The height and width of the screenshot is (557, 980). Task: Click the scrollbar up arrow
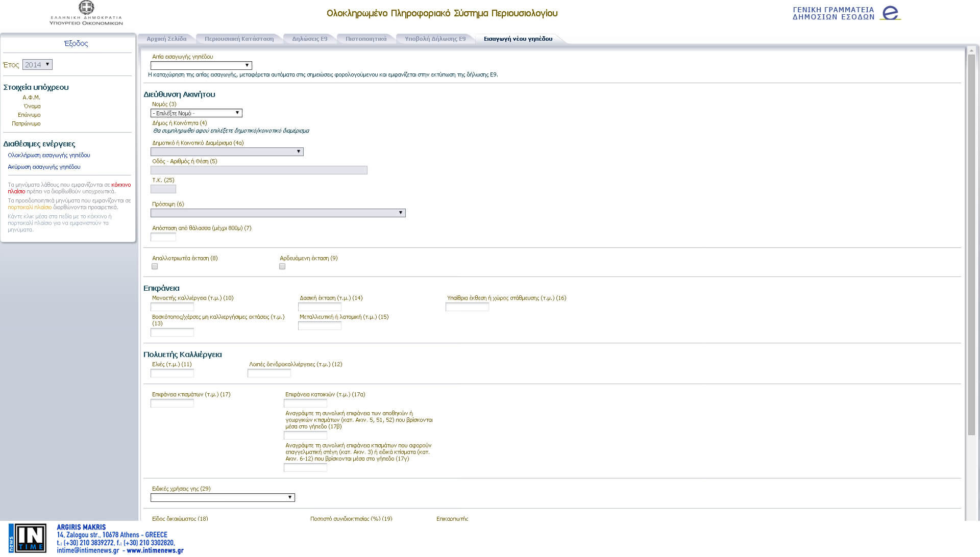[x=971, y=50]
